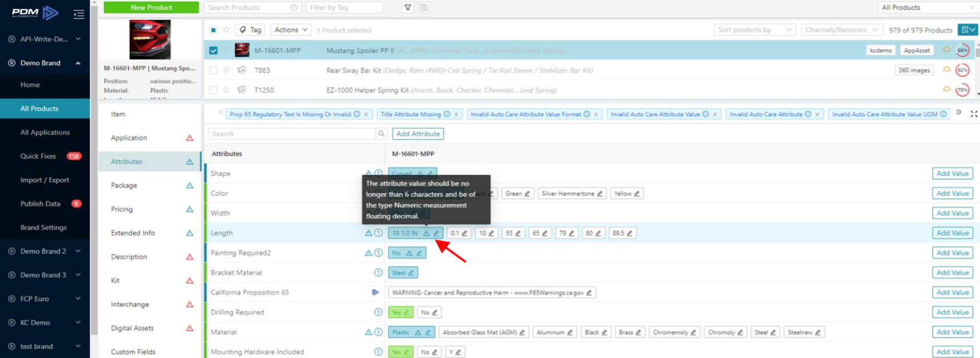980x358 pixels.
Task: Open the view mode dropdown button
Action: [x=968, y=30]
